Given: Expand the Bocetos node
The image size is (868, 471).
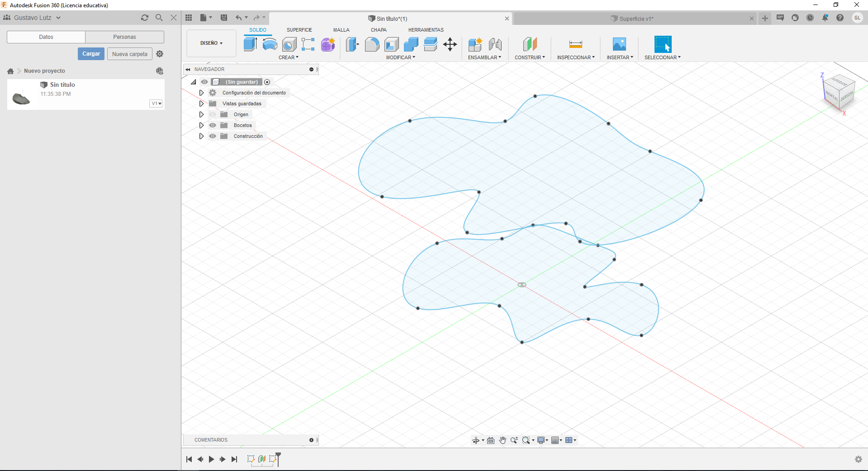Looking at the screenshot, I should click(201, 125).
